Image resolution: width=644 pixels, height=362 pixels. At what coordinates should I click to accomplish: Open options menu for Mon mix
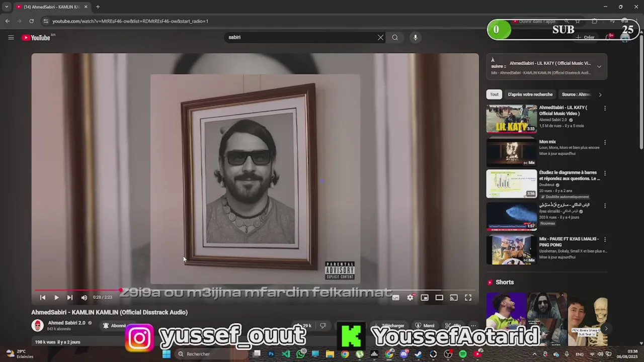[x=605, y=142]
